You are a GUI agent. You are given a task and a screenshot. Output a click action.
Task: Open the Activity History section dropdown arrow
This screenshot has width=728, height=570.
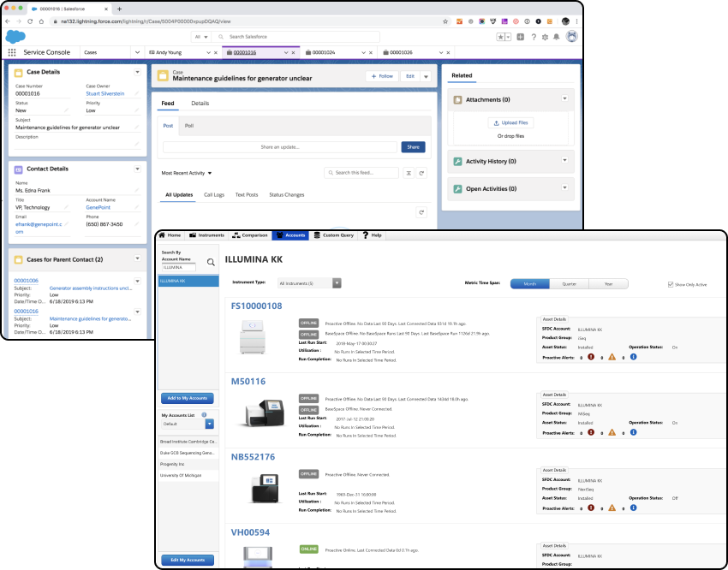click(x=564, y=160)
